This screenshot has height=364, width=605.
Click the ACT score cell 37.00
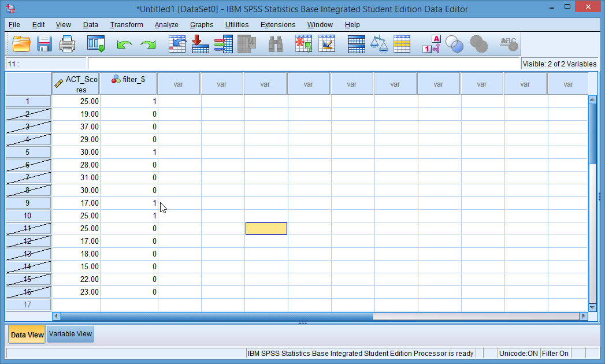76,127
